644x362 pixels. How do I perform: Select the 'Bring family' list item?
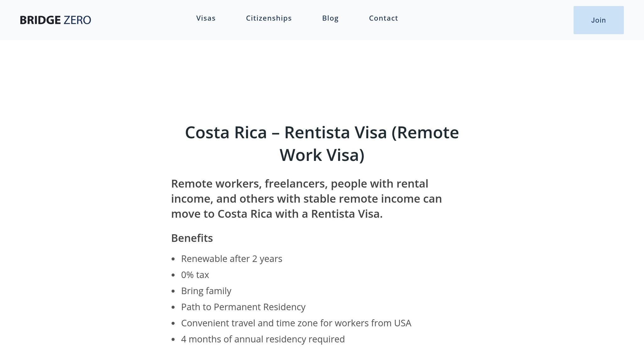coord(206,291)
